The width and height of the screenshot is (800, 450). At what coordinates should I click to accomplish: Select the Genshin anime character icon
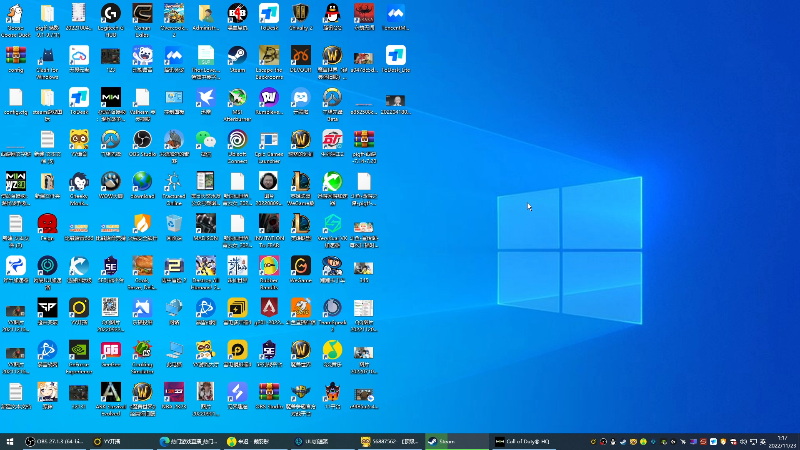click(47, 396)
